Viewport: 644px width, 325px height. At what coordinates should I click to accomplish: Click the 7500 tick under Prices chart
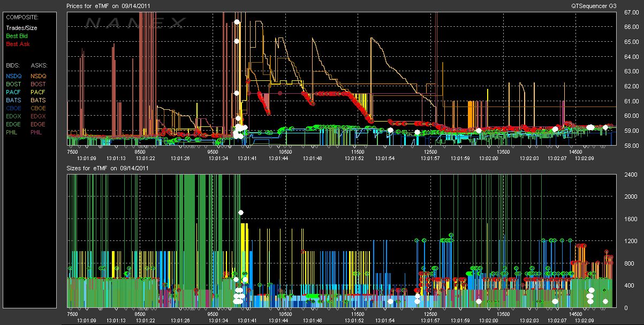click(x=73, y=152)
